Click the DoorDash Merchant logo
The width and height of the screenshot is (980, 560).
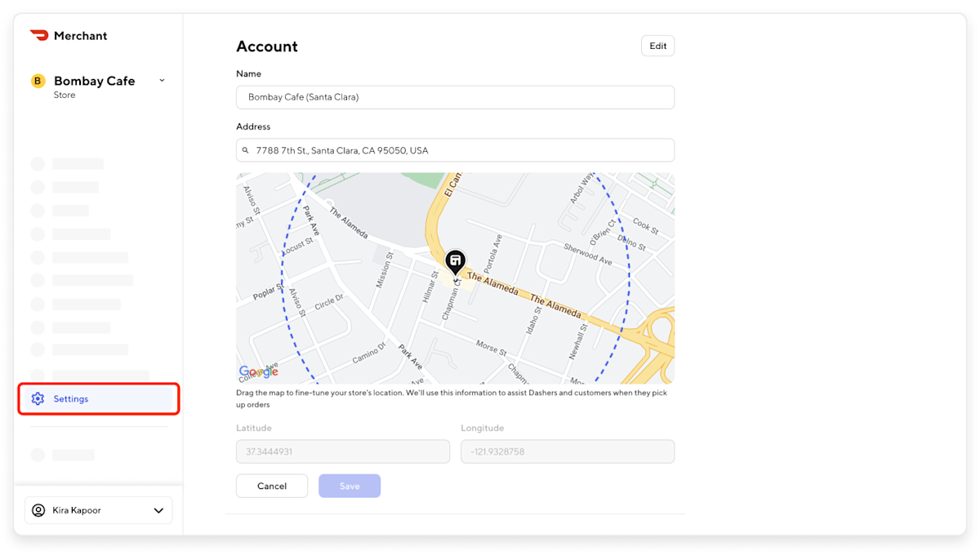(x=39, y=35)
